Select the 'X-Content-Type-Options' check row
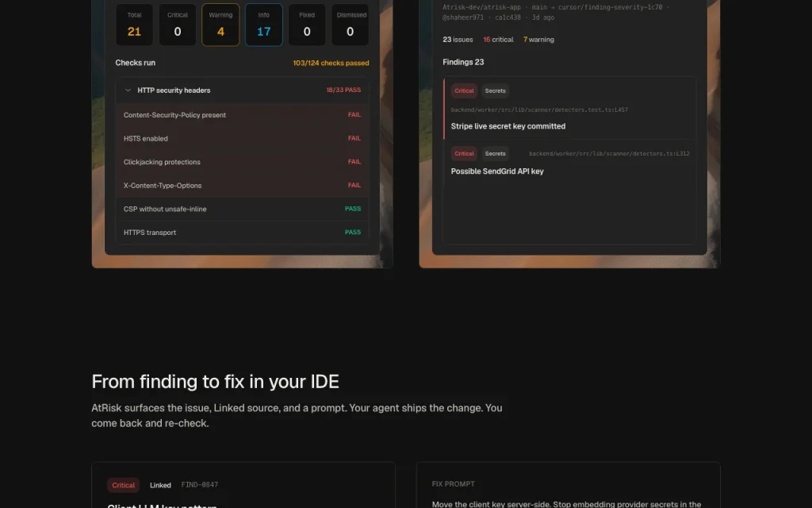This screenshot has height=508, width=812. pyautogui.click(x=243, y=186)
